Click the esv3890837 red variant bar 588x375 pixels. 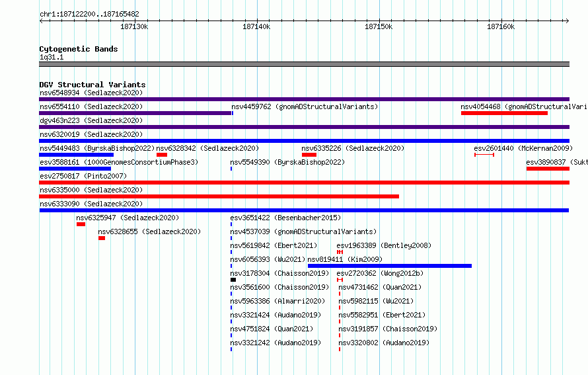click(x=548, y=169)
